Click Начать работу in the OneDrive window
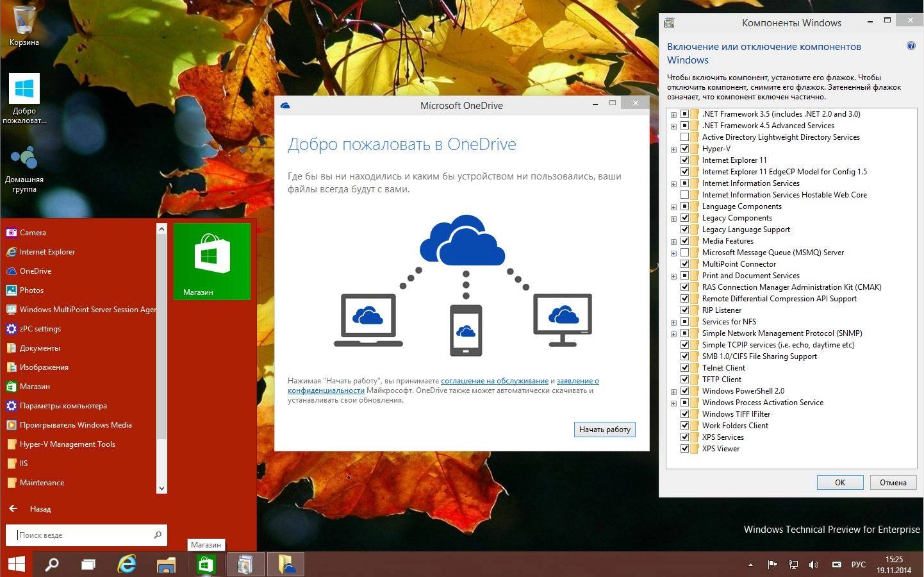Image resolution: width=924 pixels, height=577 pixels. tap(604, 430)
